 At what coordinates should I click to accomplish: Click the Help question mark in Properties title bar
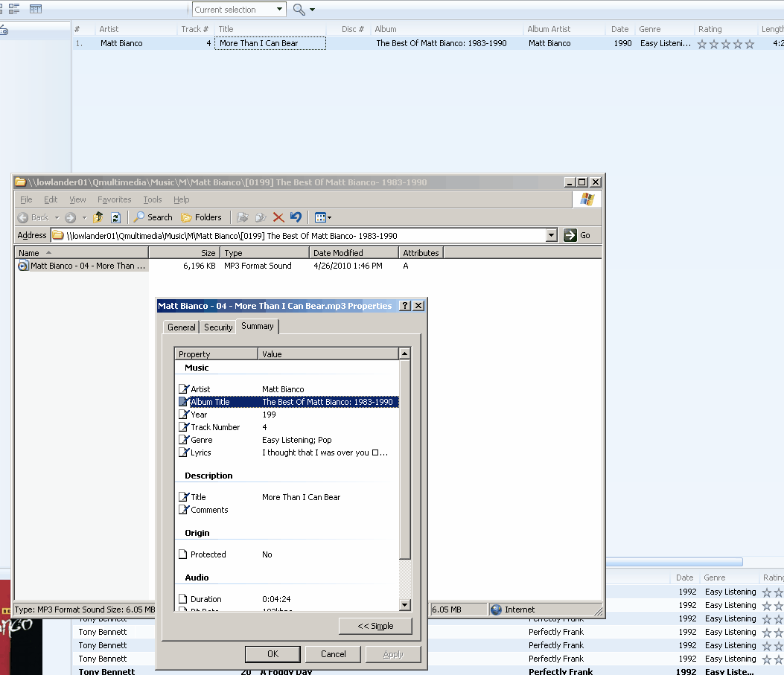click(405, 306)
